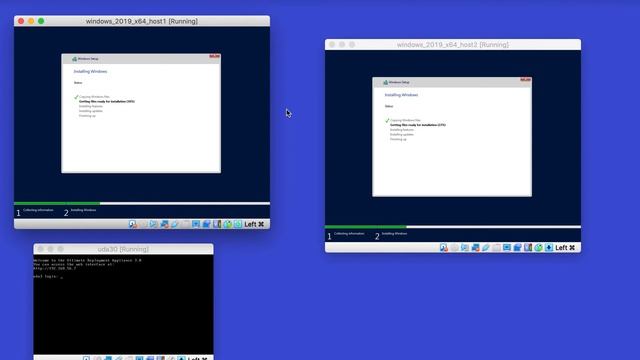Click the USB devices icon in host2 status bar
Screen dimensions: 640x360
click(x=486, y=248)
